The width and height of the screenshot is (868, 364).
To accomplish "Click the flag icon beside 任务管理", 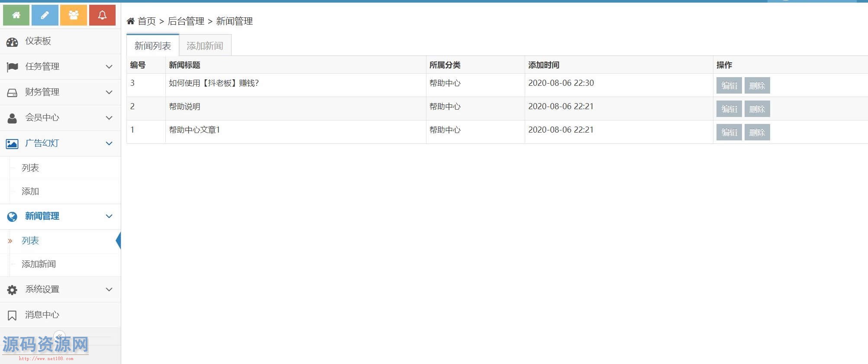I will click(x=12, y=67).
